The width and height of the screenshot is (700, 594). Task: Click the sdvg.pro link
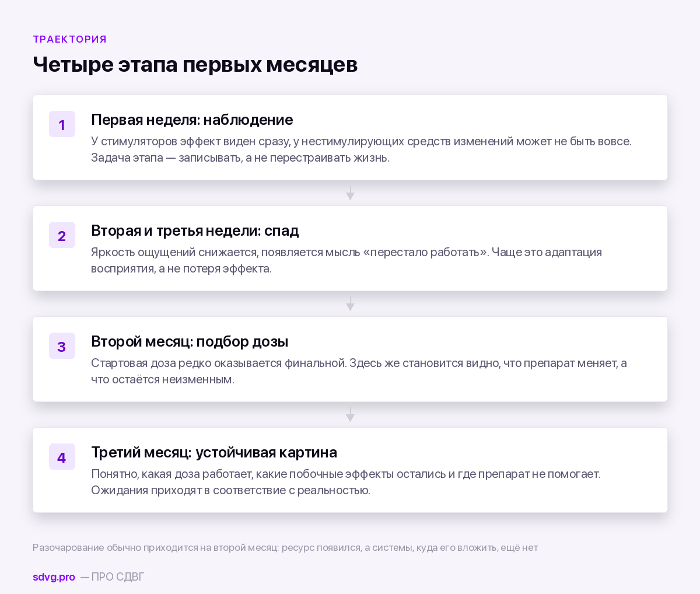coord(54,577)
